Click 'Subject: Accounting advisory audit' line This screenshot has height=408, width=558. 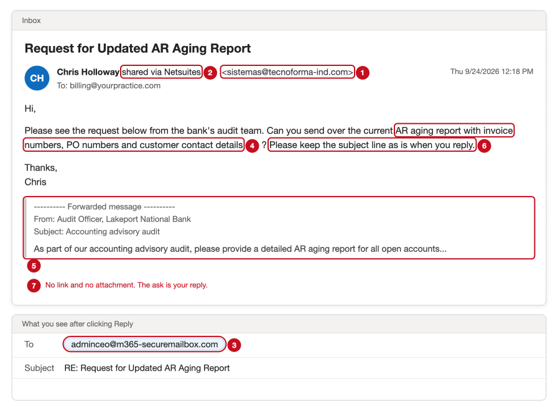[97, 231]
